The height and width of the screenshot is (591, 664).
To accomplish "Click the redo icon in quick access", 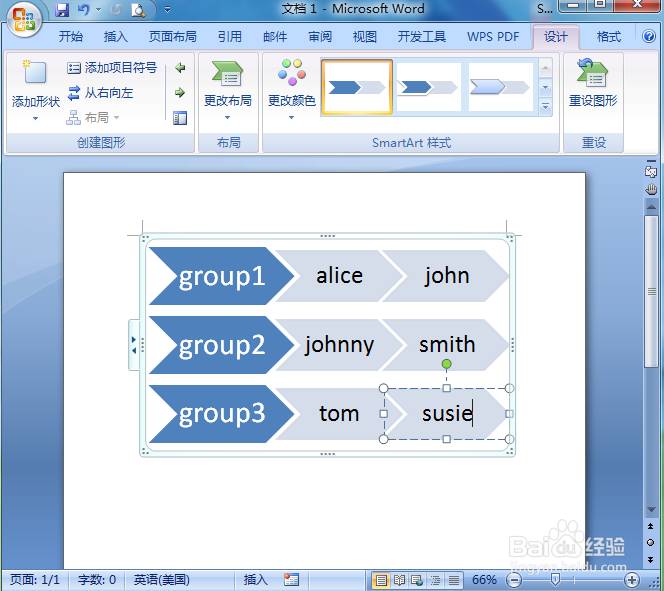I will coord(116,10).
